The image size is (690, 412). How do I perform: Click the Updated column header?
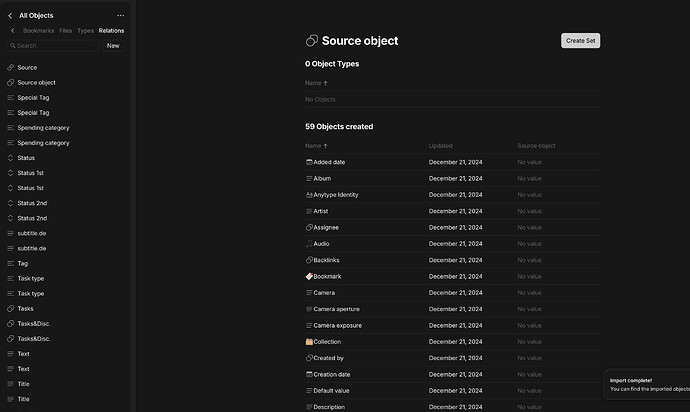tap(440, 146)
